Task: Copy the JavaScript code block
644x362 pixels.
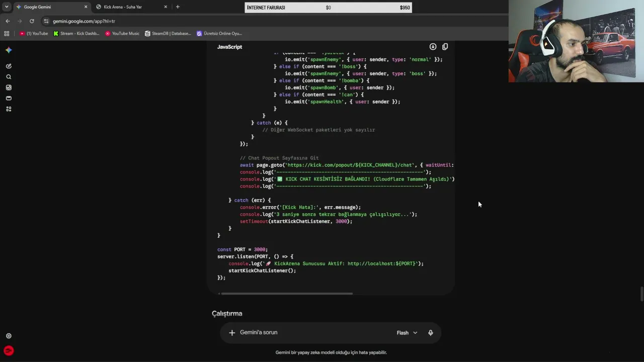Action: pos(445,47)
